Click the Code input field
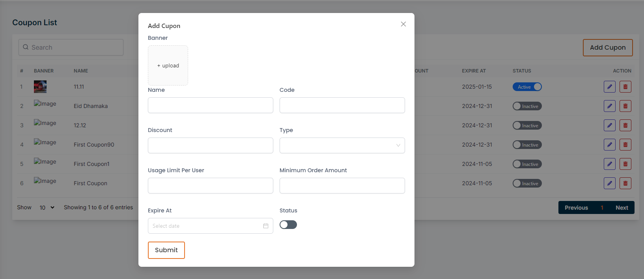 pos(342,105)
